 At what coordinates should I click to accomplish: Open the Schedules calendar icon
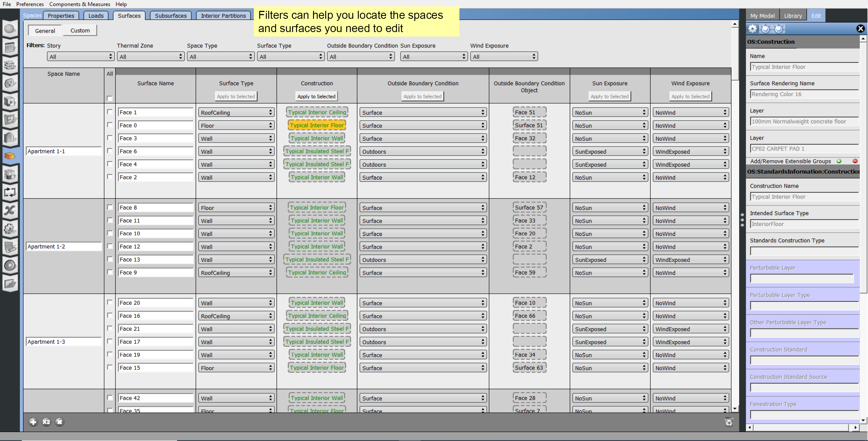pos(10,47)
